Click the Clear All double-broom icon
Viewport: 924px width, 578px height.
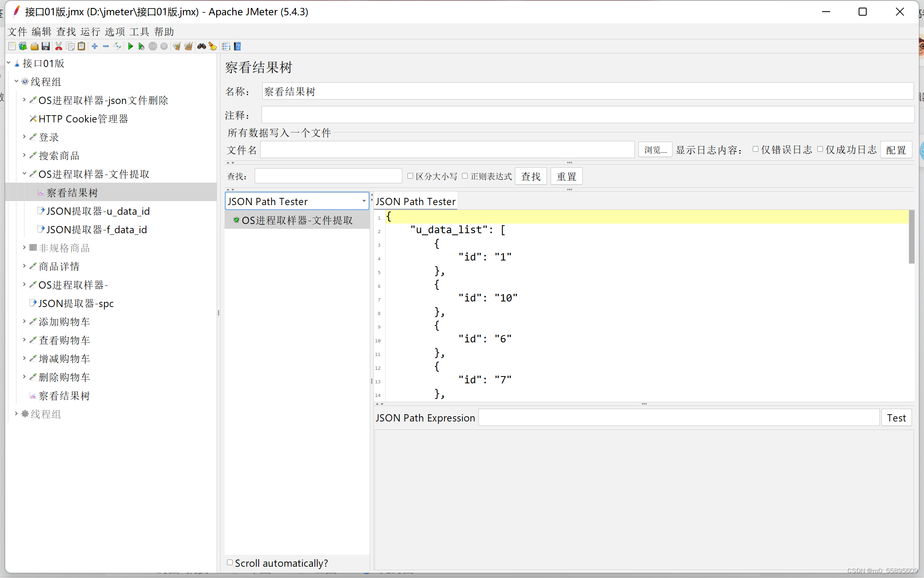coord(188,47)
